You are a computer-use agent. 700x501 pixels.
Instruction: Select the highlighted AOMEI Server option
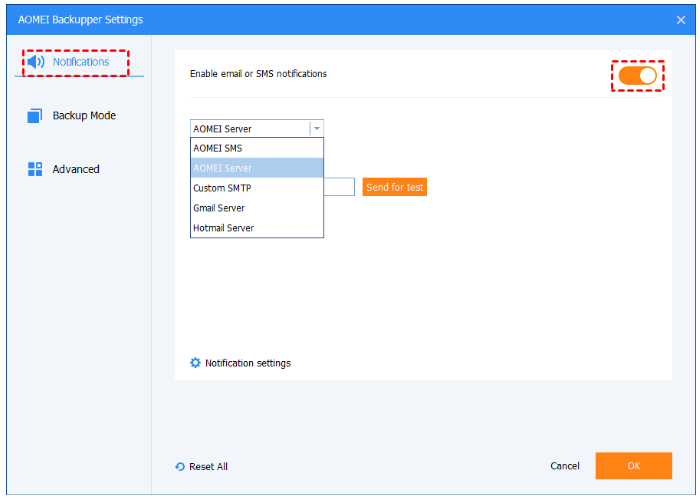pos(257,168)
